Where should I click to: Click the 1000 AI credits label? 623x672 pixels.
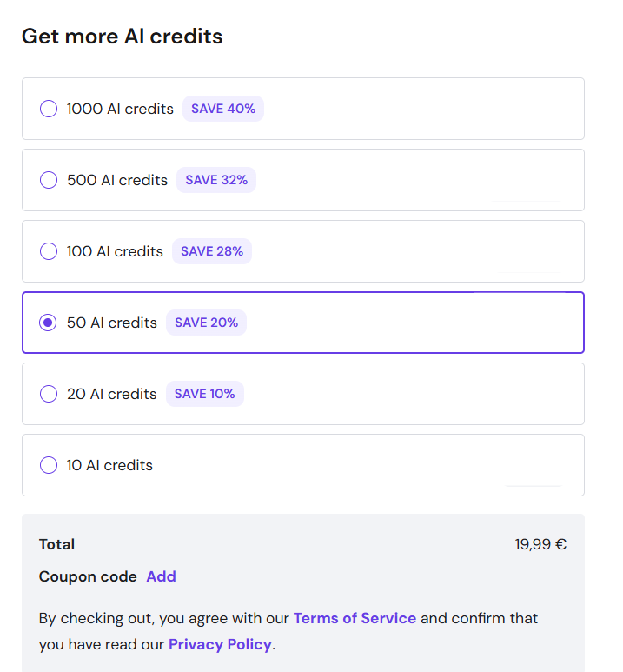click(120, 109)
